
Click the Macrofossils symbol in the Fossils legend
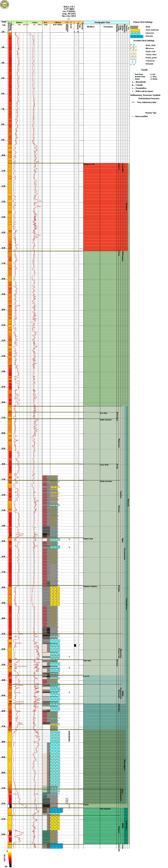click(x=133, y=82)
